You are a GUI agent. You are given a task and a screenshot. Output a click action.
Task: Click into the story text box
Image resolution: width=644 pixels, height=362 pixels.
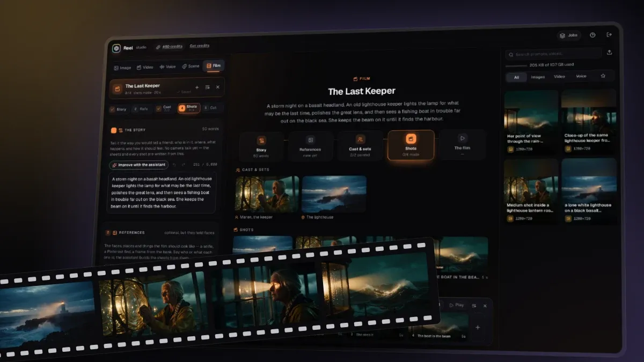[162, 193]
